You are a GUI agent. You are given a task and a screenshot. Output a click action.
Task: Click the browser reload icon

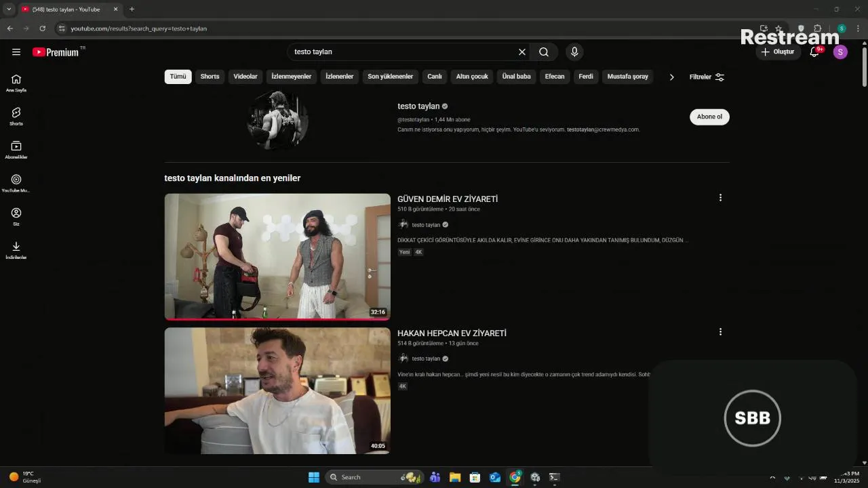coord(42,28)
